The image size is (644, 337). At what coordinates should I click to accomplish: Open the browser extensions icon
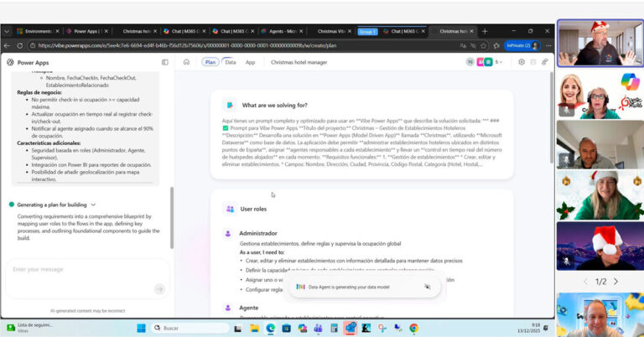[496, 45]
